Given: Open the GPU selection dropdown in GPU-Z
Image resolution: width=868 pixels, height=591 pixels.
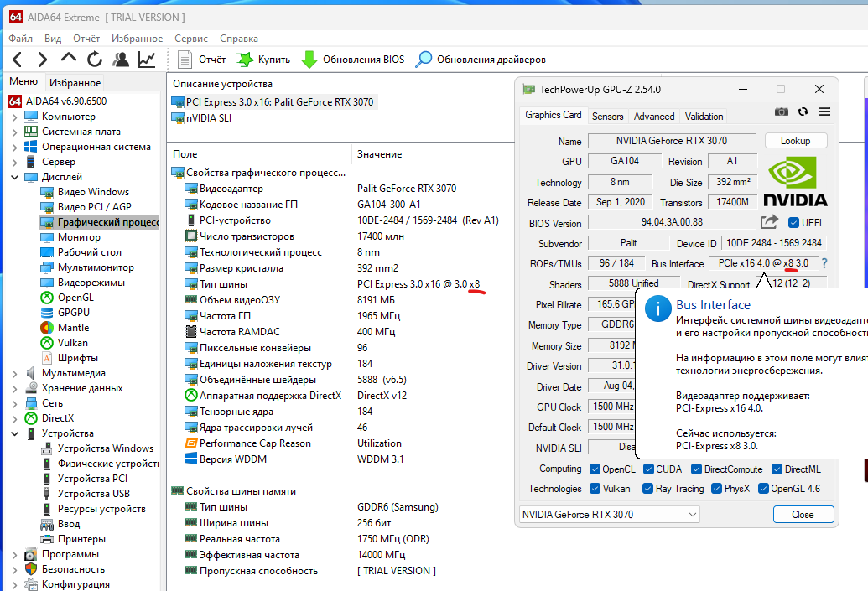Looking at the screenshot, I should click(610, 515).
